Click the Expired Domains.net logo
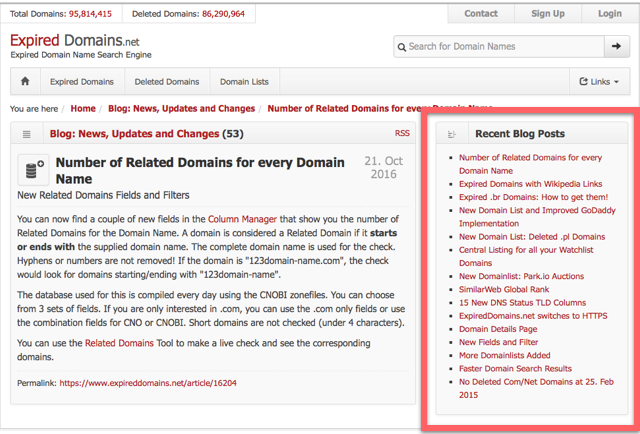Viewport: 640px width, 434px height. point(75,40)
